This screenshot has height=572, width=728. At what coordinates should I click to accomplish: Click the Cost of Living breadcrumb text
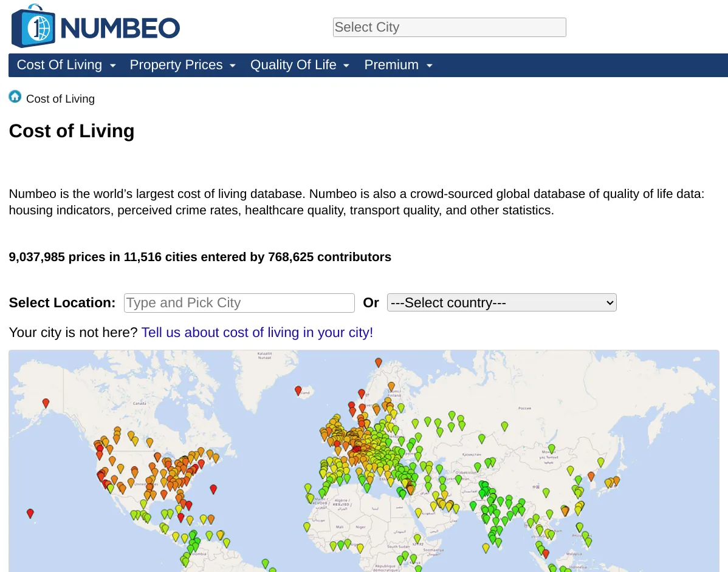60,99
